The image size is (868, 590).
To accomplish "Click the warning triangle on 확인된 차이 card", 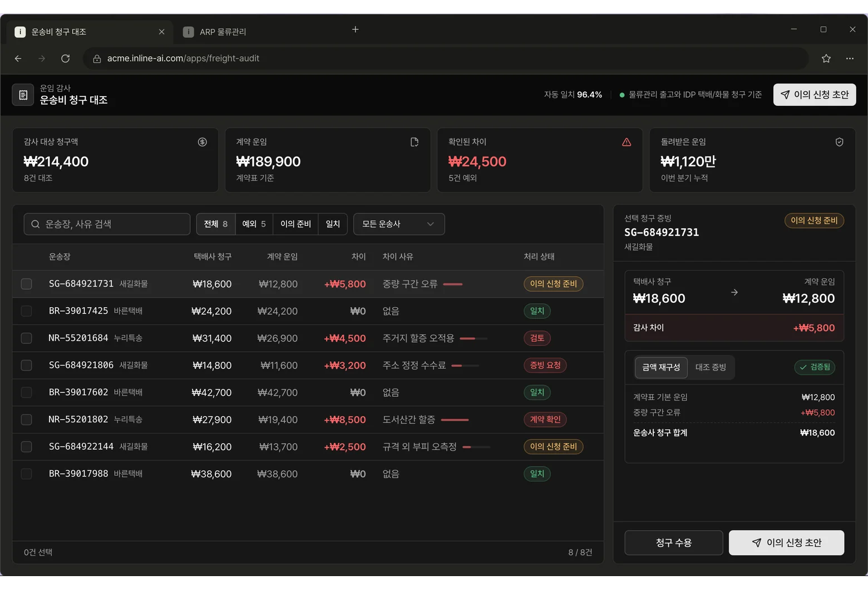I will 627,142.
